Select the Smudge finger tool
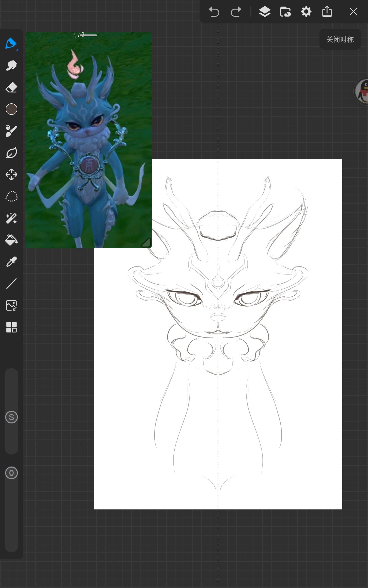368x588 pixels. click(x=11, y=65)
